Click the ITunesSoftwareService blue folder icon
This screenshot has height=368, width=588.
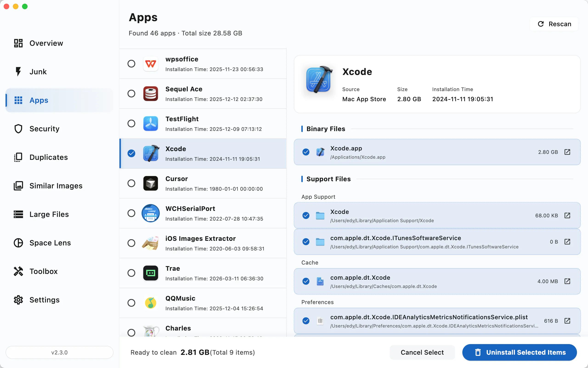pyautogui.click(x=320, y=242)
